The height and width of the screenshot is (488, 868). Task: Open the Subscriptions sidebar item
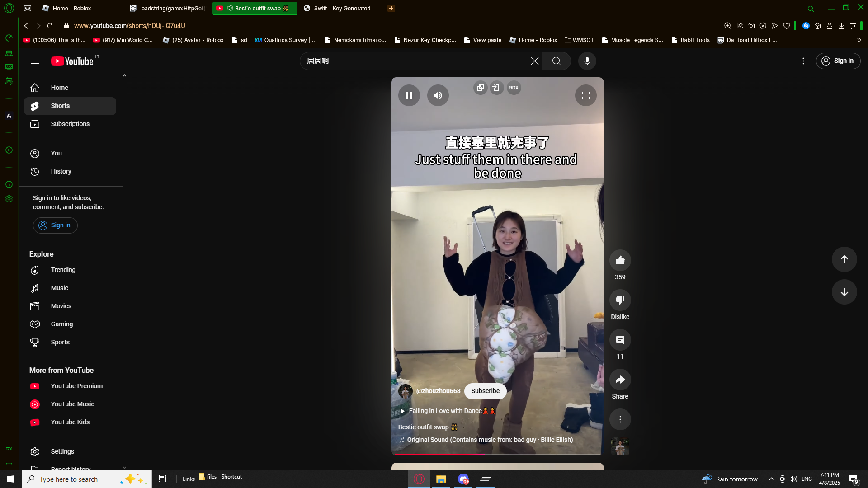click(x=70, y=124)
